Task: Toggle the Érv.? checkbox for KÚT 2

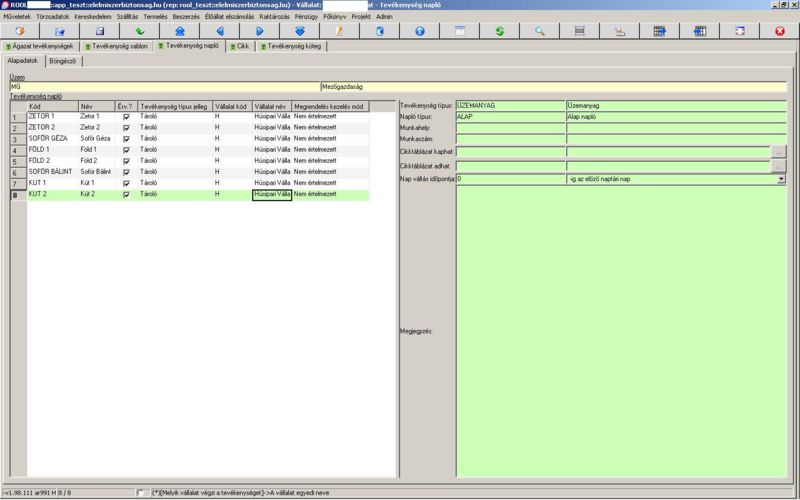Action: coord(126,195)
